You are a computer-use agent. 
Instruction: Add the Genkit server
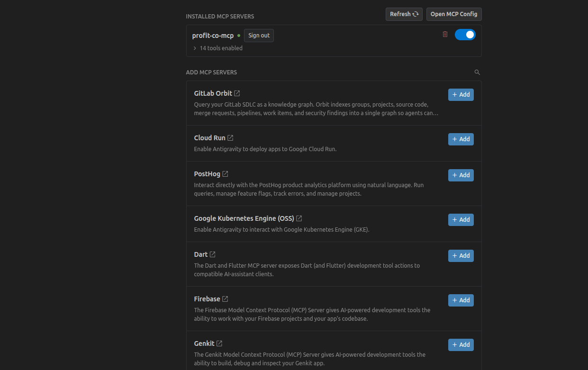point(461,345)
